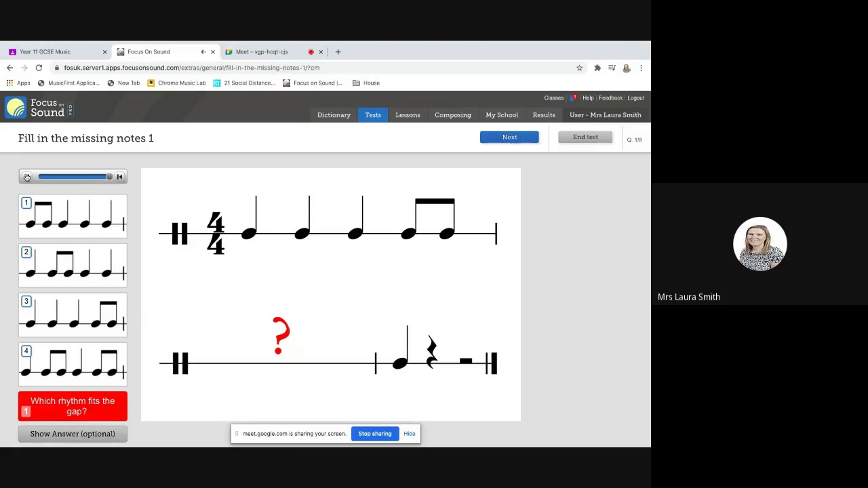Image resolution: width=868 pixels, height=488 pixels.
Task: Open the Chrome three-dot menu
Action: 641,68
